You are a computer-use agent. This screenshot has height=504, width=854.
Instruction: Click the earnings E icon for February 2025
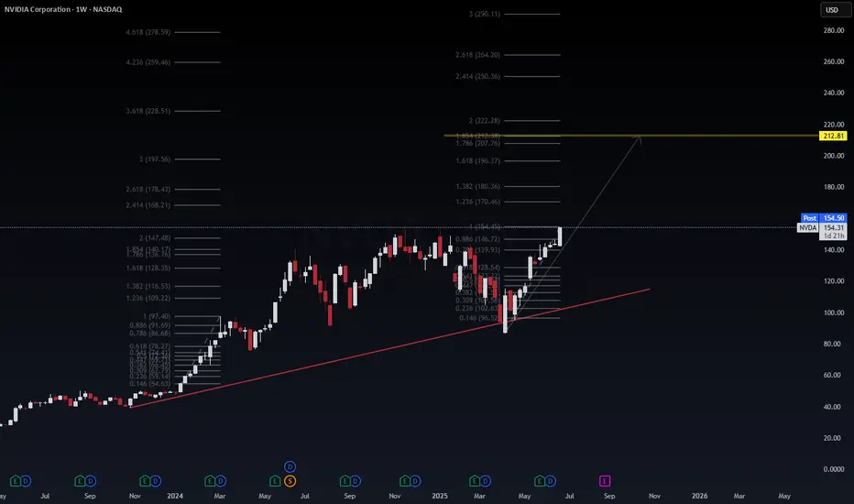point(475,481)
